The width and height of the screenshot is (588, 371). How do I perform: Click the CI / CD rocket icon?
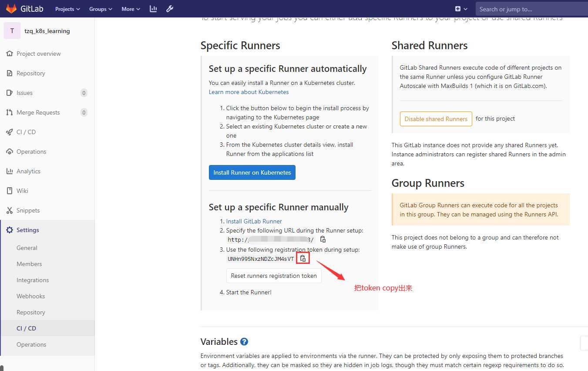click(x=10, y=132)
